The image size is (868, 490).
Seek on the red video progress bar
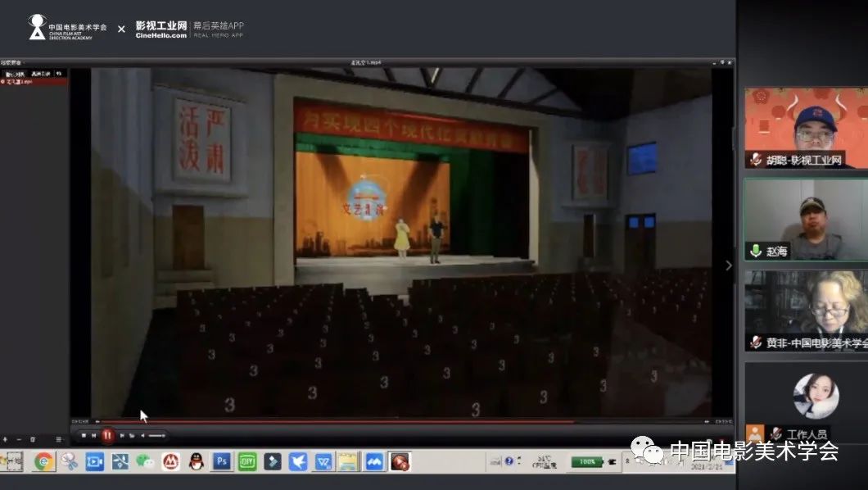[328, 422]
